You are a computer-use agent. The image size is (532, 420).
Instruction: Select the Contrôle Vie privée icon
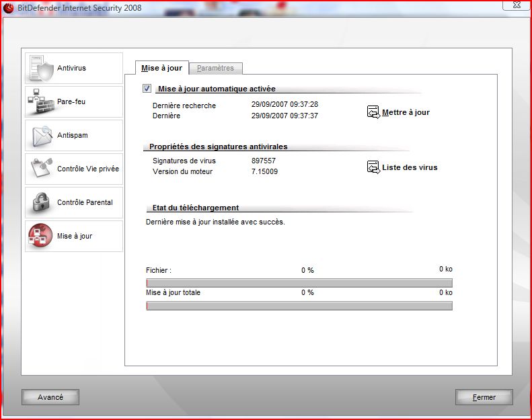tap(42, 168)
